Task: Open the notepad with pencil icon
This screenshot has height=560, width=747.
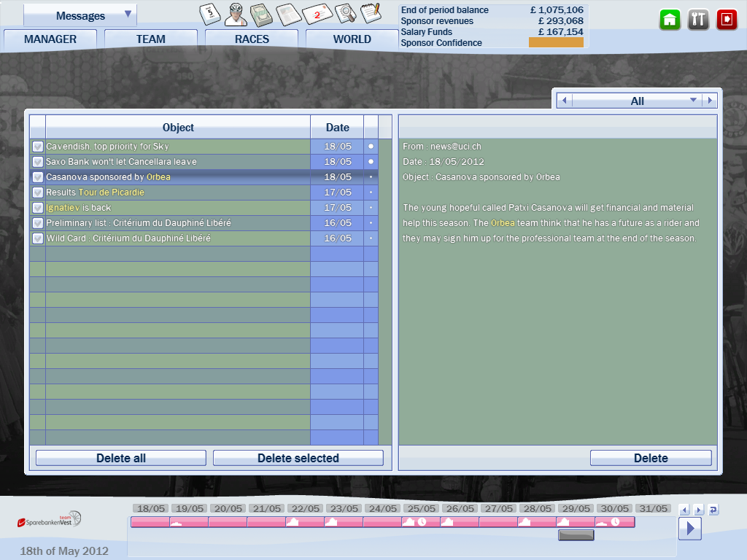Action: tap(371, 14)
